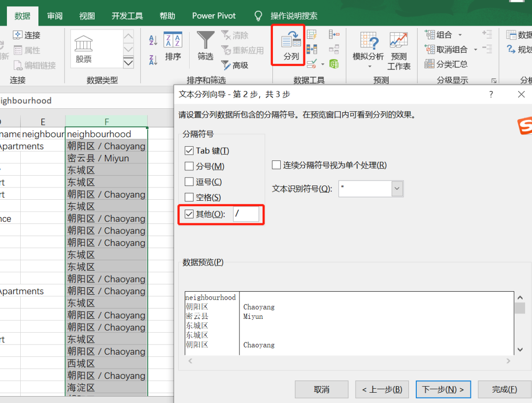The height and width of the screenshot is (403, 532).
Task: Click data preview scrollbar down arrow
Action: pos(520,350)
